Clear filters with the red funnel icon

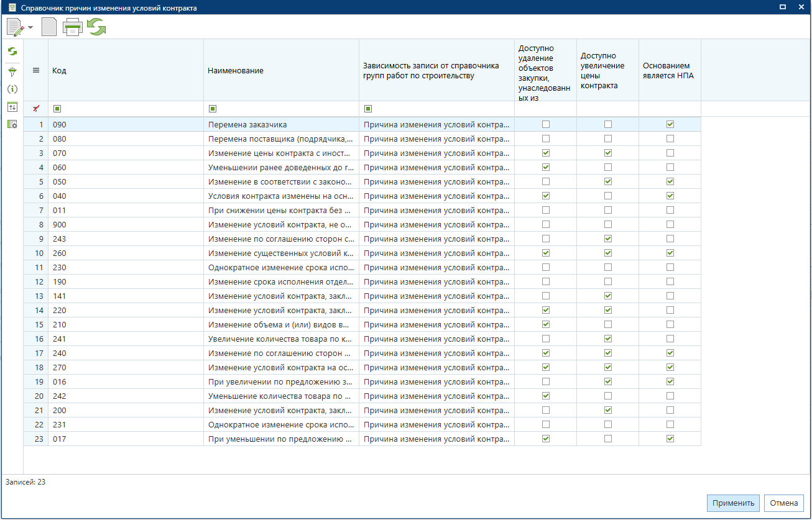click(36, 108)
